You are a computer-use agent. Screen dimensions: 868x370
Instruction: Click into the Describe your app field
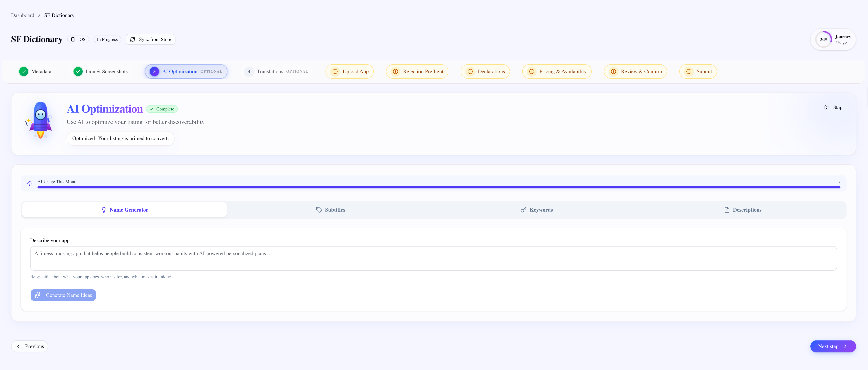pyautogui.click(x=433, y=258)
